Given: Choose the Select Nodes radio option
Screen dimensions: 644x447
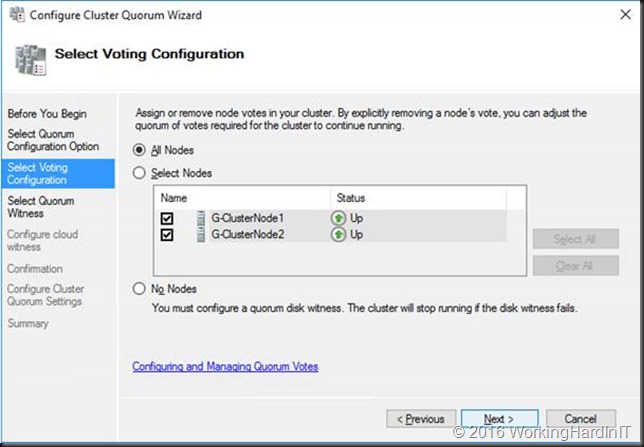Looking at the screenshot, I should pyautogui.click(x=139, y=173).
